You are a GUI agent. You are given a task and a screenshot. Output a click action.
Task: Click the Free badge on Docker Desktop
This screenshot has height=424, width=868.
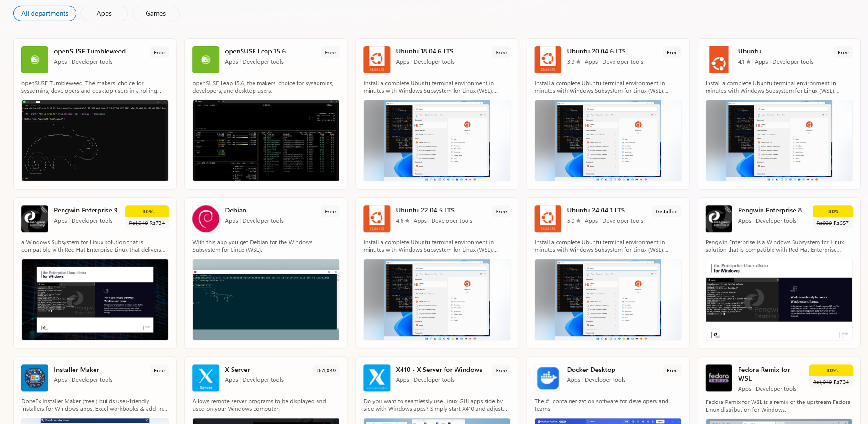pyautogui.click(x=672, y=371)
